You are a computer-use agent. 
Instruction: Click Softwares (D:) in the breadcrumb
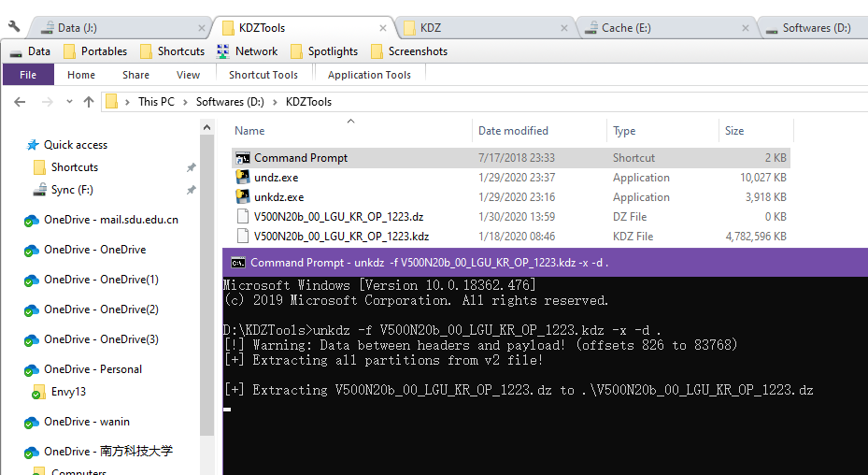(x=230, y=102)
